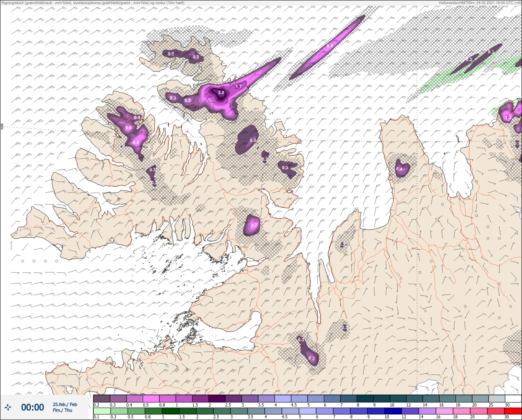The height and width of the screenshot is (420, 522).
Task: Select the light lavender 4–4.5 upper legend swatch
Action: pyautogui.click(x=283, y=398)
